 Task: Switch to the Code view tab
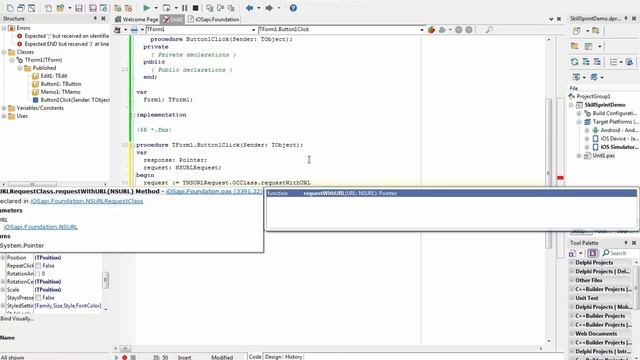255,357
